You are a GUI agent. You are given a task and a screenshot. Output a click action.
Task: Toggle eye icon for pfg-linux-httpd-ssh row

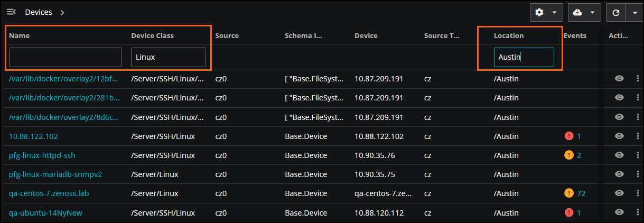pyautogui.click(x=620, y=155)
